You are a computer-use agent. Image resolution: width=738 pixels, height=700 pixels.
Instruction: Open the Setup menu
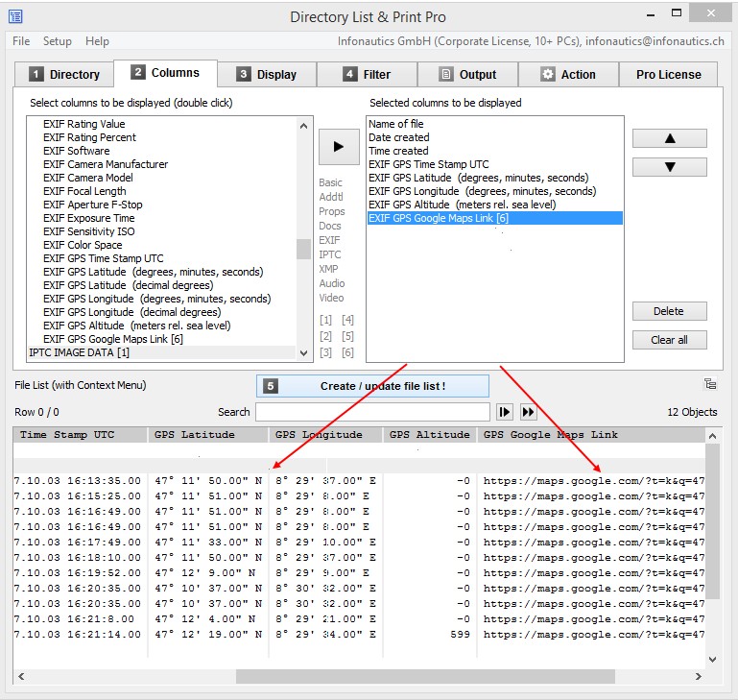click(x=58, y=41)
